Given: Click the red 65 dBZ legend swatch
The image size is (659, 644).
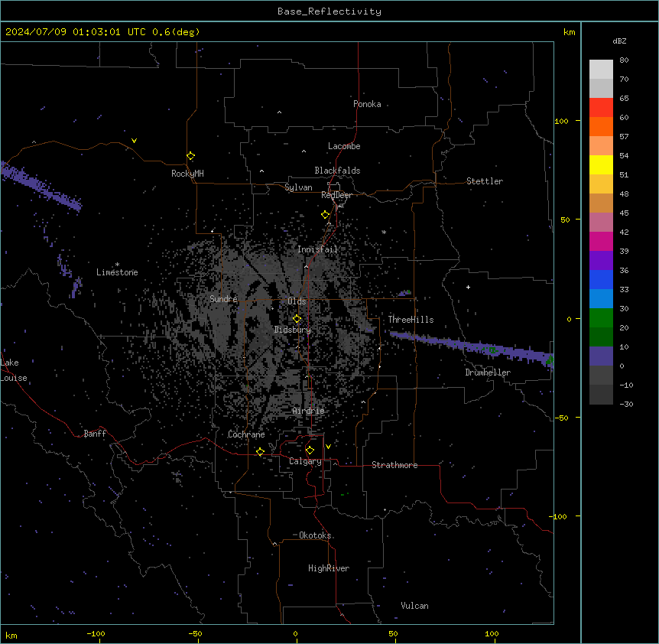Looking at the screenshot, I should click(x=601, y=107).
